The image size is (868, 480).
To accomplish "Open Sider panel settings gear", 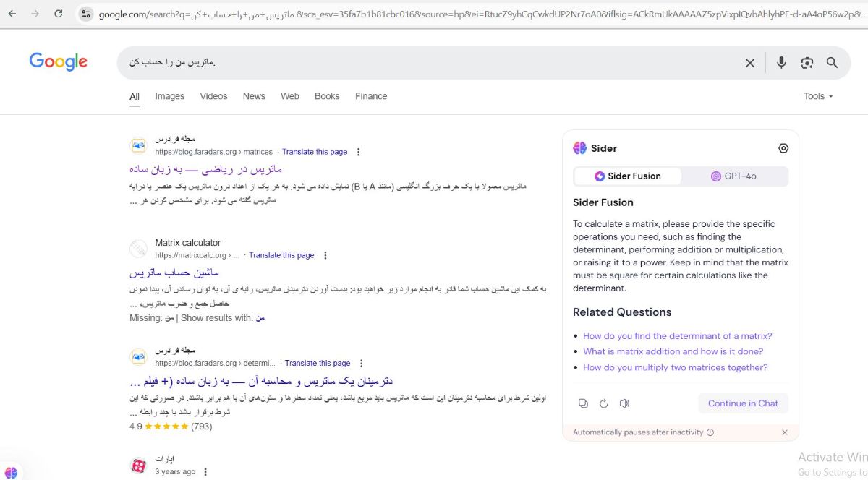I will [783, 147].
